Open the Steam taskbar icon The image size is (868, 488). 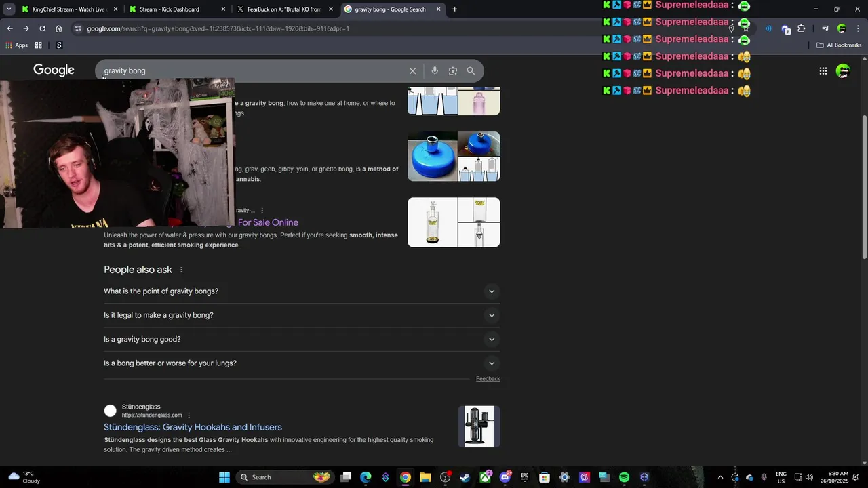point(465,477)
